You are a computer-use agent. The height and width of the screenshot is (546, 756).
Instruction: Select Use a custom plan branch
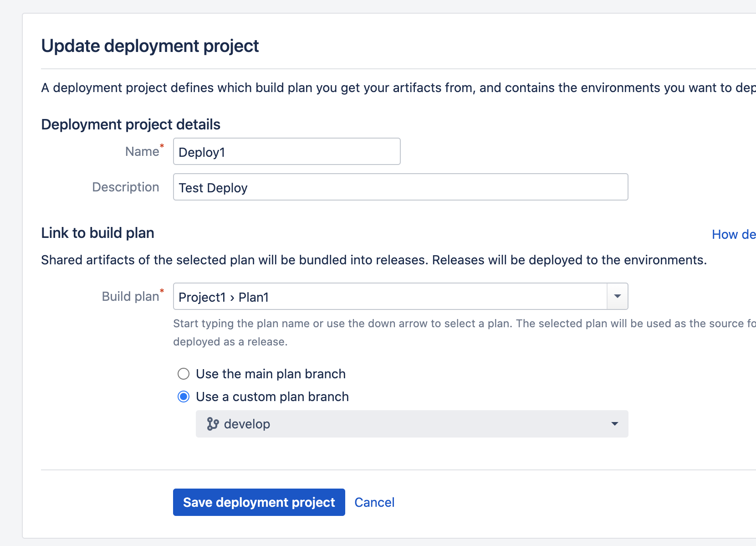click(x=184, y=397)
